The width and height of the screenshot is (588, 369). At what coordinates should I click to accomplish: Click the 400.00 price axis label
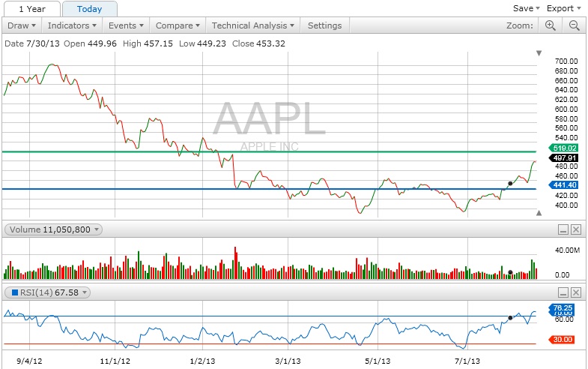pos(566,205)
